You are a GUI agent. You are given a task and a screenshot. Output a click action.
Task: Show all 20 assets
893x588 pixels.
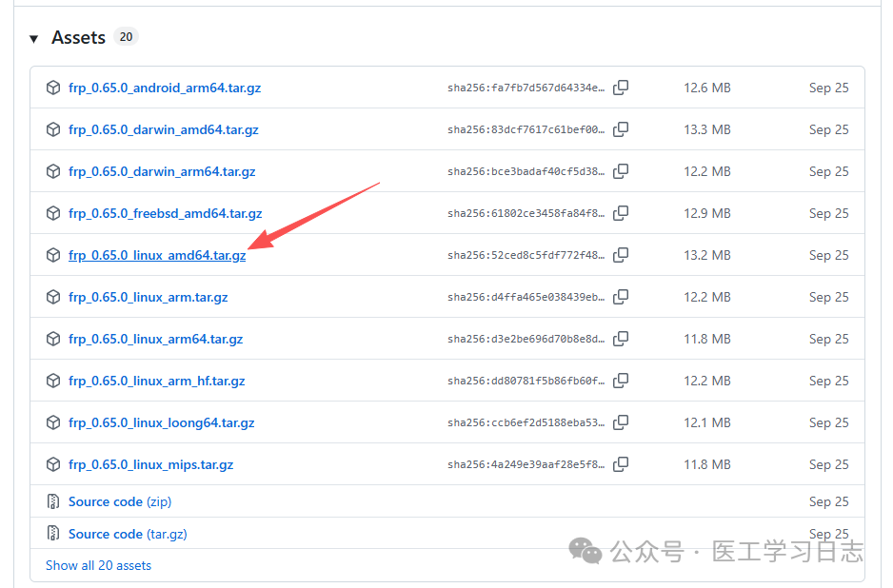(98, 565)
